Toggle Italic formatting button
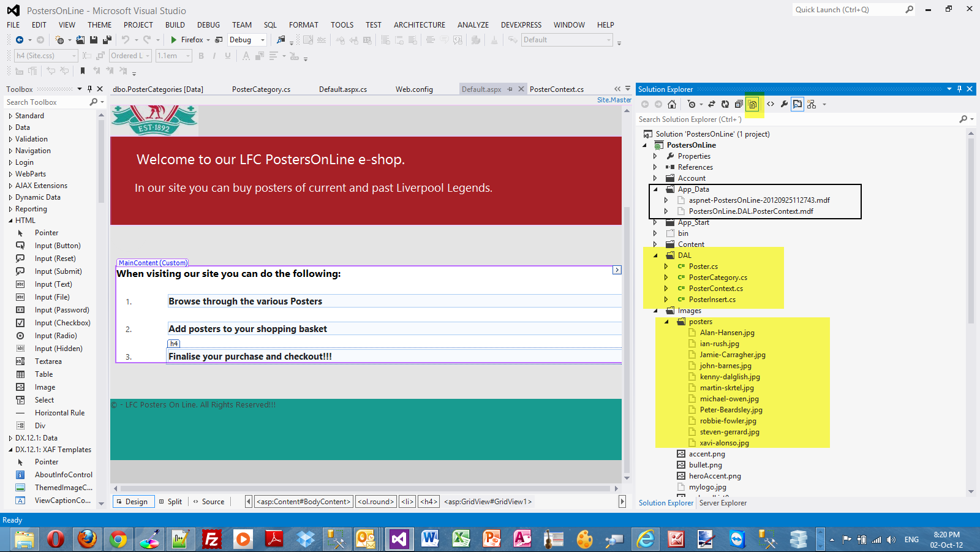The height and width of the screenshot is (552, 980). [214, 56]
